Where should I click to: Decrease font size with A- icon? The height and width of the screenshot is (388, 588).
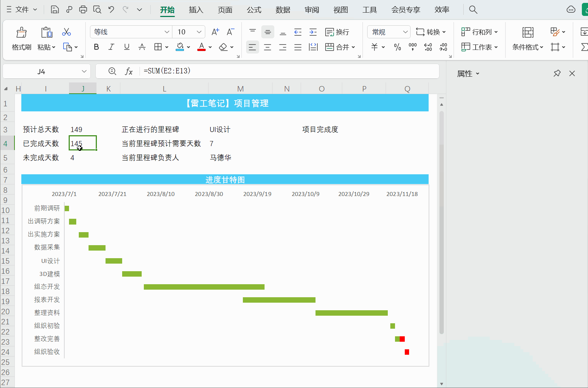[x=231, y=32]
